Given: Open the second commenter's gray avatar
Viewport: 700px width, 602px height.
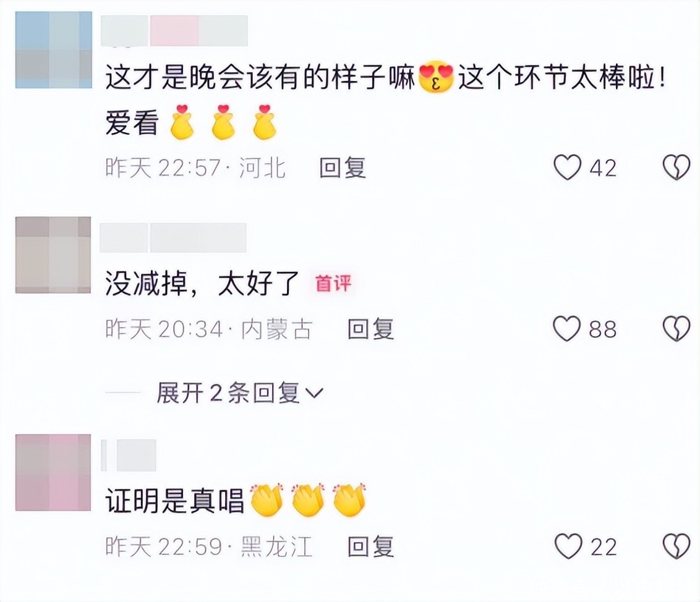Looking at the screenshot, I should [x=53, y=255].
